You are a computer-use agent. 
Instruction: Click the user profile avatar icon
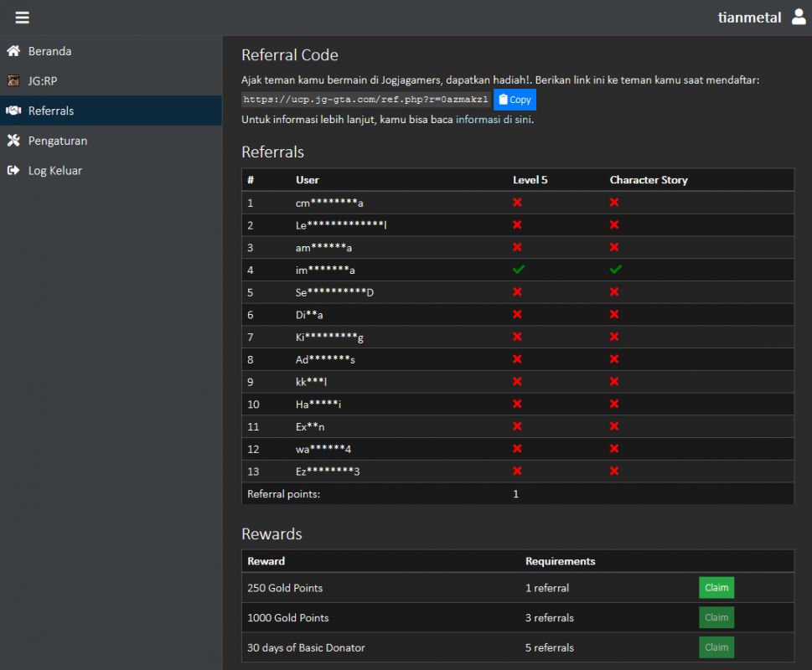(799, 17)
